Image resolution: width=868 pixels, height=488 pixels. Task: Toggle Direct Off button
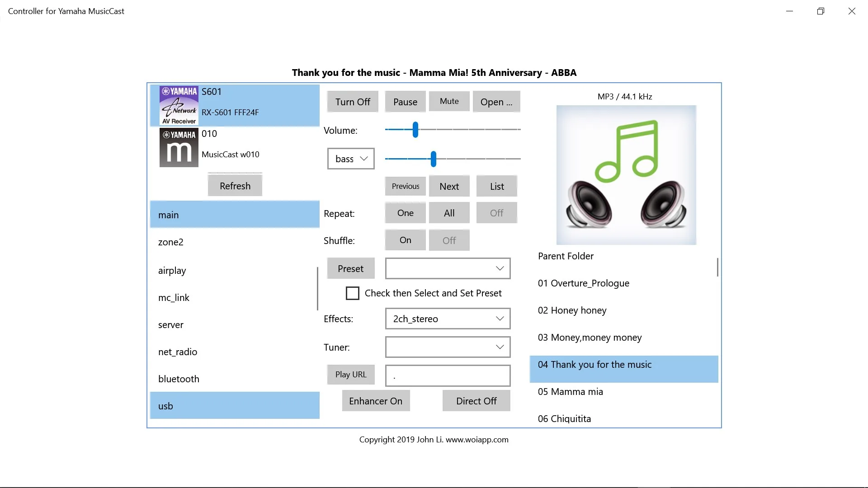(476, 401)
